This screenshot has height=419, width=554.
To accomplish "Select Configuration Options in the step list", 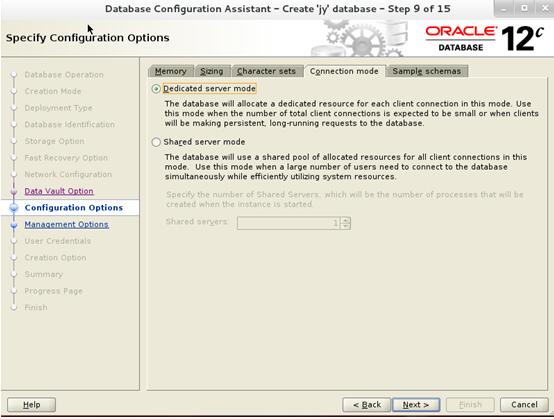I will [74, 208].
